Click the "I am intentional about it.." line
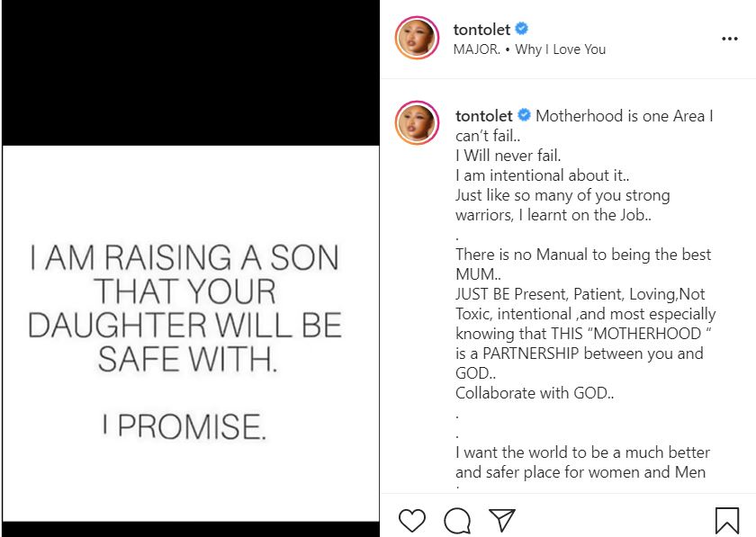756x537 pixels. [x=535, y=175]
